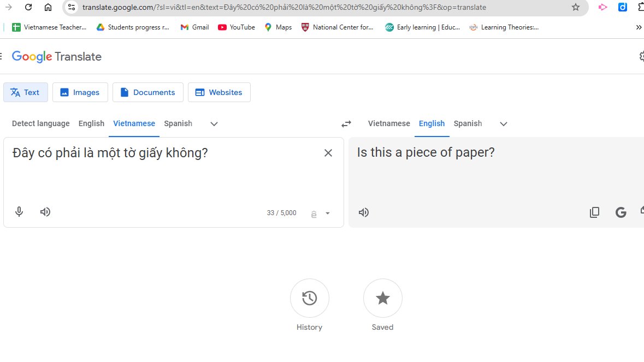Screen dimensions: 644x362
Task: Click the URL in the address bar
Action: [x=284, y=8]
